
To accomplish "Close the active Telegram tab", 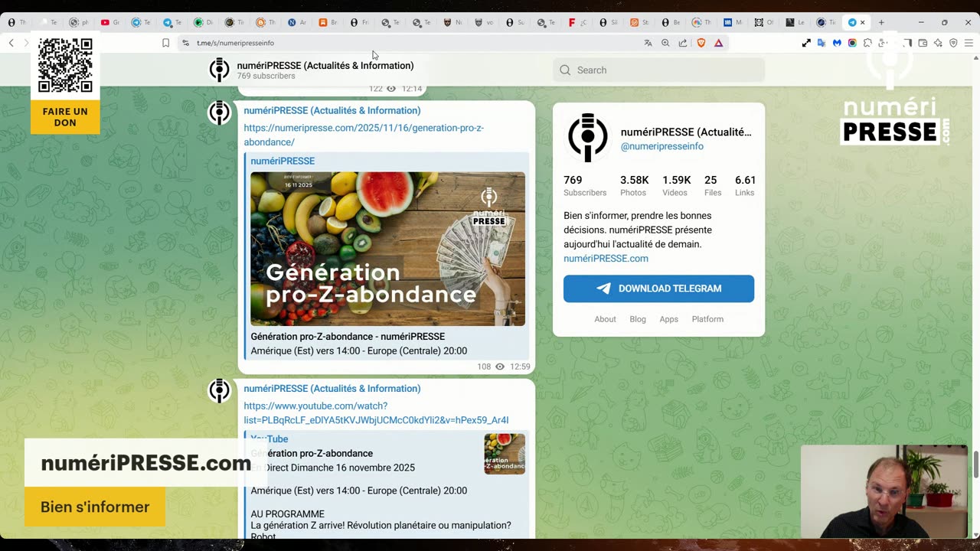I will click(x=863, y=22).
